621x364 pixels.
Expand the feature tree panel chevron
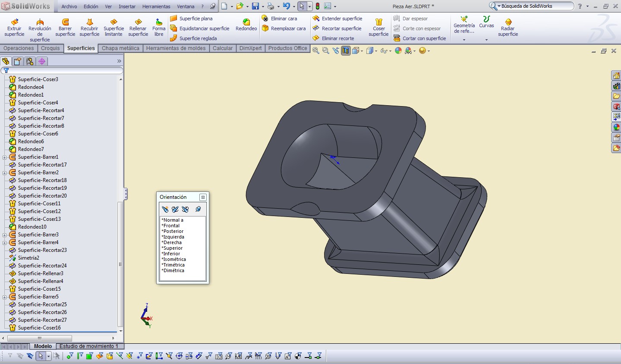pos(119,61)
